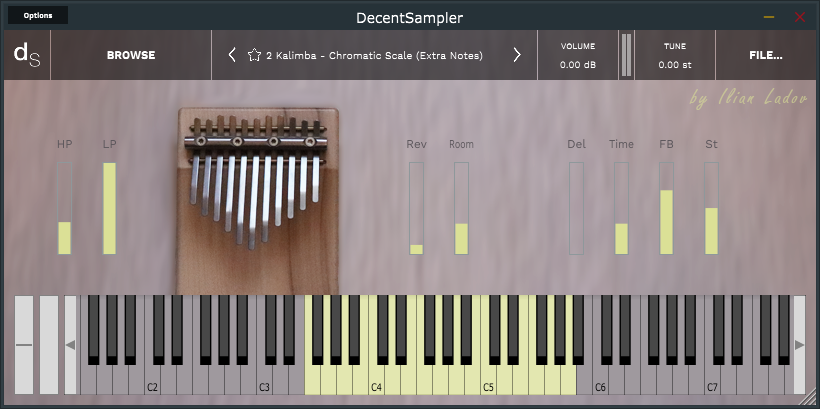Screen dimensions: 820x409
Task: Open the Options menu
Action: (x=38, y=15)
